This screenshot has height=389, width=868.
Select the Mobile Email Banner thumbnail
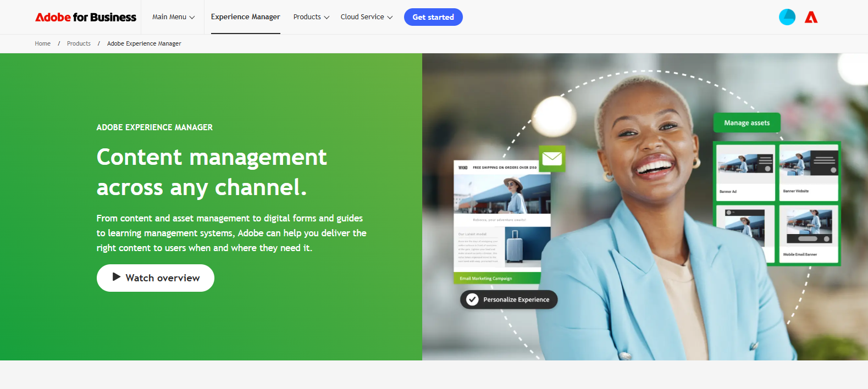[809, 234]
